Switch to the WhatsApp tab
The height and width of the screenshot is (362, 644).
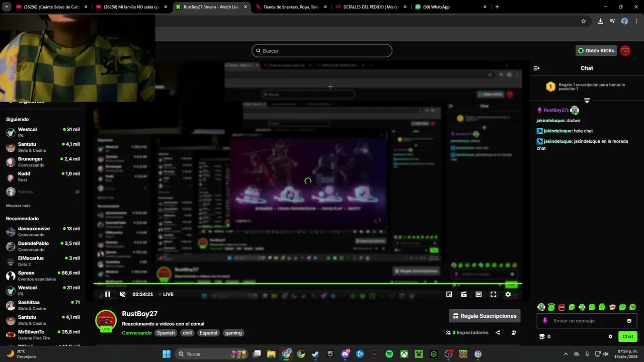450,7
